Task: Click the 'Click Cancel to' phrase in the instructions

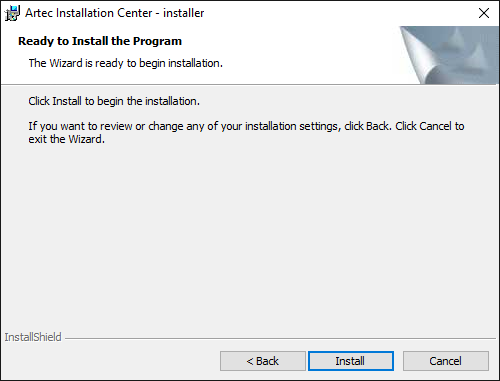Action: tap(430, 126)
